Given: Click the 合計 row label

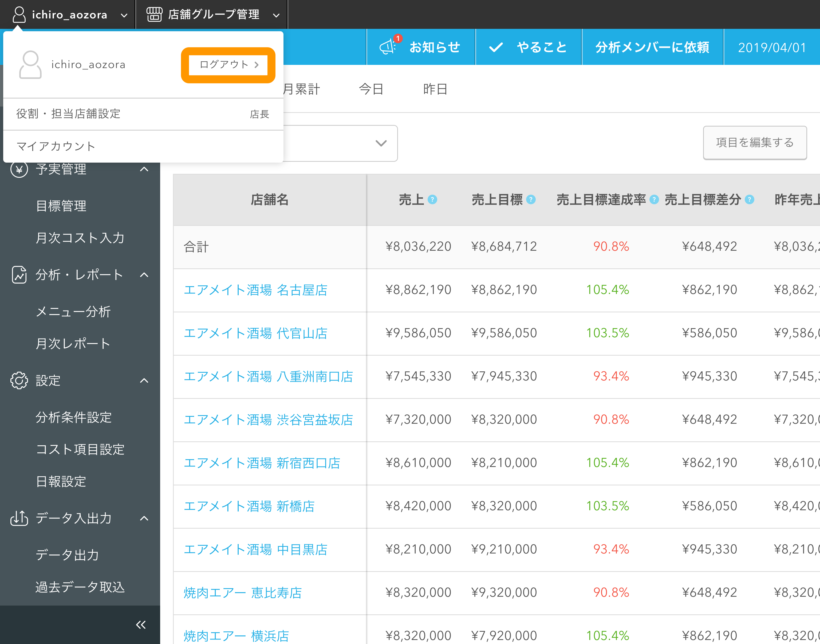Looking at the screenshot, I should click(196, 247).
